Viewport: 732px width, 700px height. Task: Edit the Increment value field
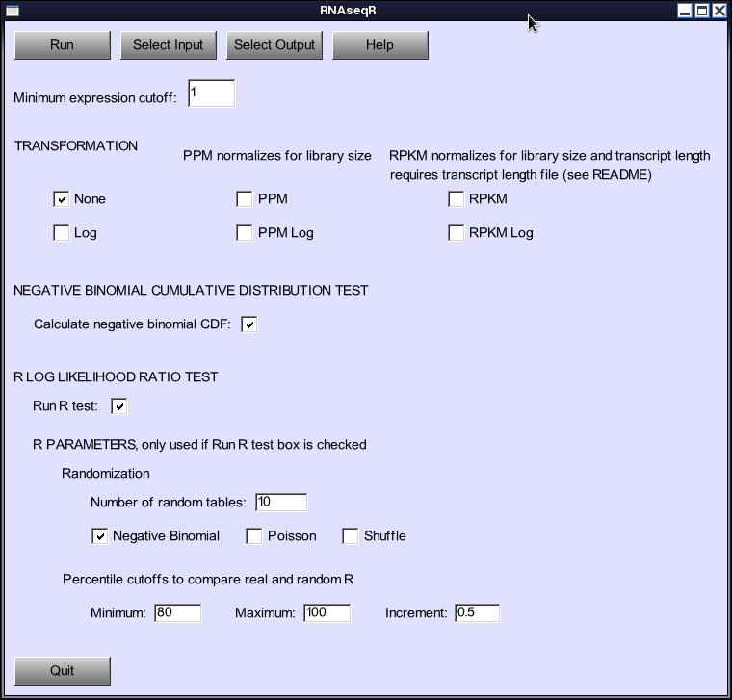478,613
